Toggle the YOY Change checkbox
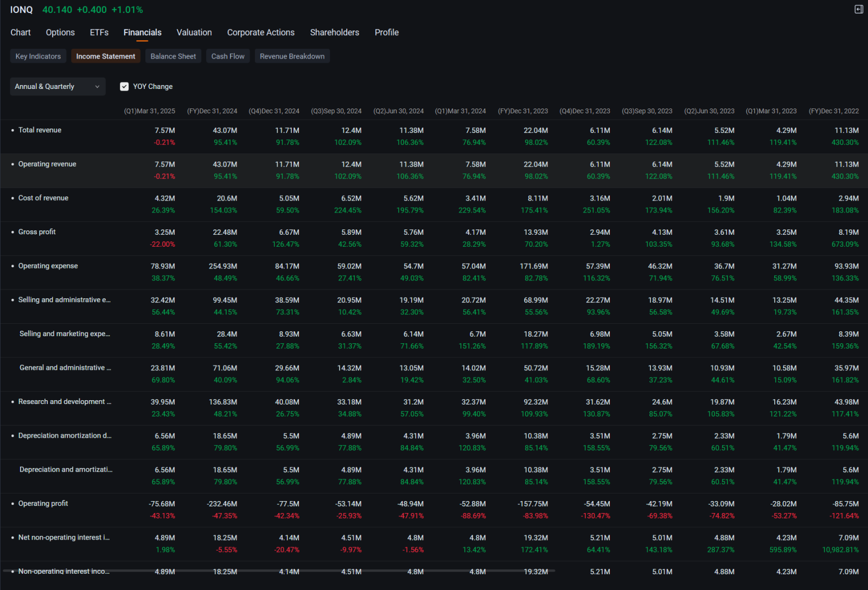The width and height of the screenshot is (868, 590). [124, 86]
